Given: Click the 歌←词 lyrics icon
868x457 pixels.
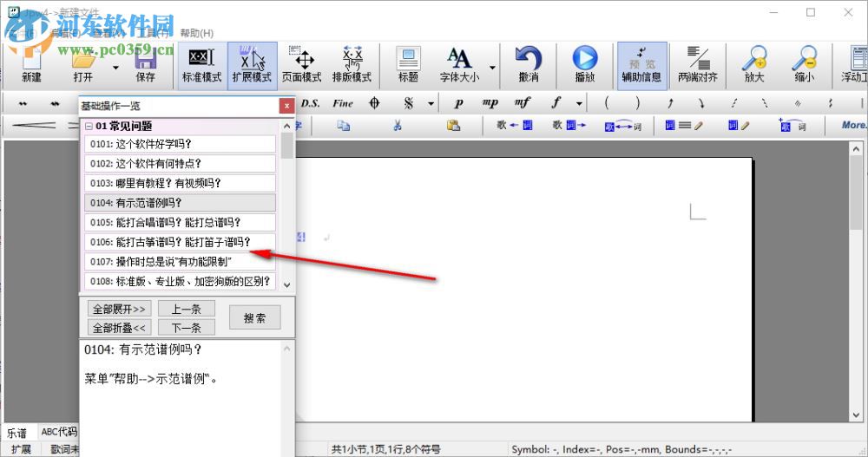Looking at the screenshot, I should pyautogui.click(x=514, y=126).
